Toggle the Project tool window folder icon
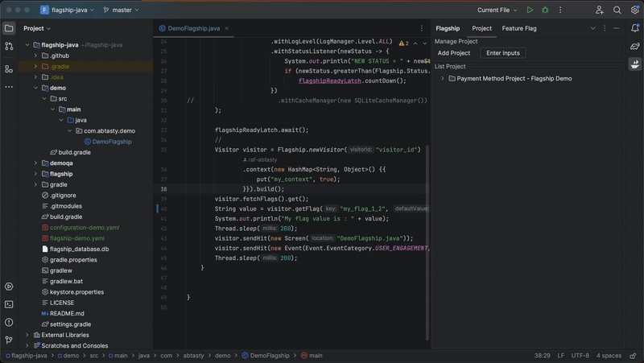 click(9, 28)
